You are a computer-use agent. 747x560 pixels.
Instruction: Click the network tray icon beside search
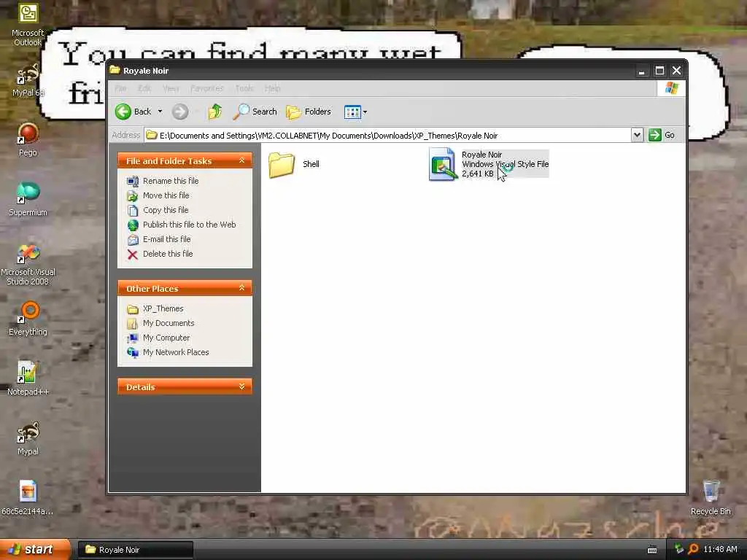pos(679,550)
